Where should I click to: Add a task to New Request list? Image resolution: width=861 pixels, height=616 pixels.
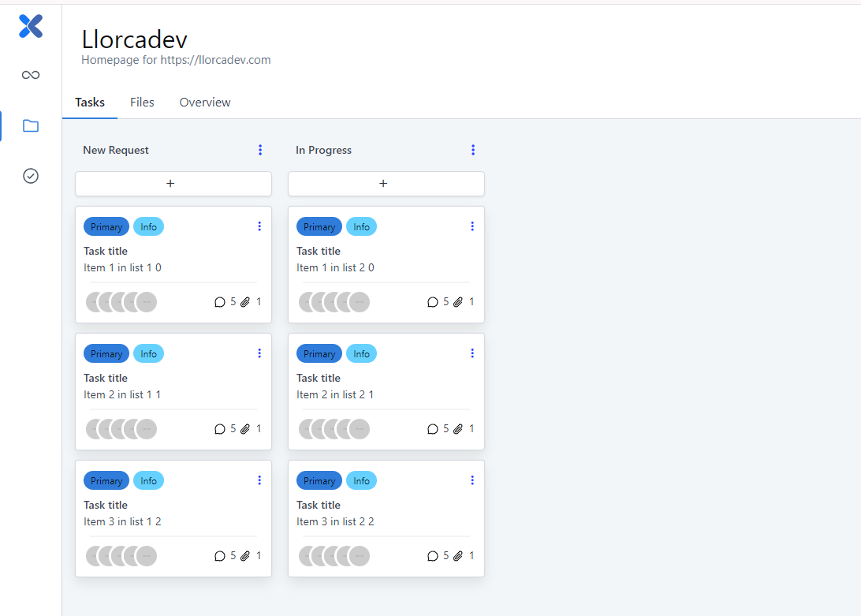coord(173,184)
